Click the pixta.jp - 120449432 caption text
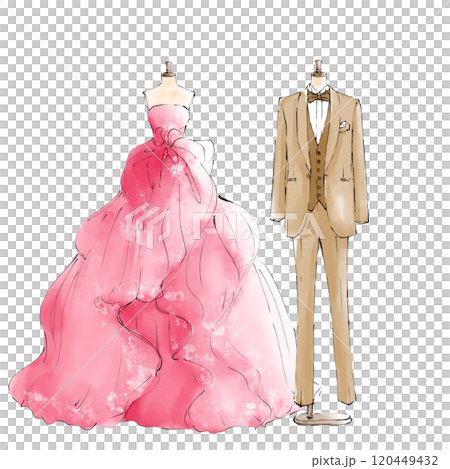This screenshot has height=469, width=450. click(x=375, y=461)
